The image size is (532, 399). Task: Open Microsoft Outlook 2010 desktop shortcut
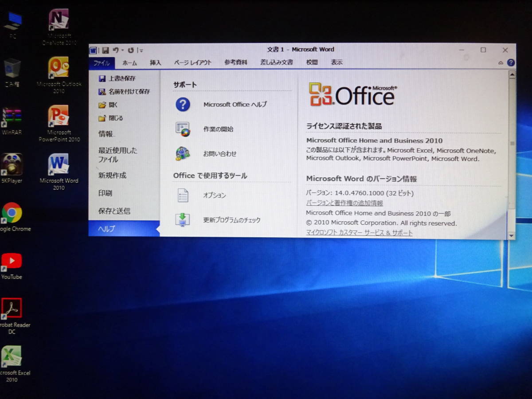pyautogui.click(x=59, y=75)
